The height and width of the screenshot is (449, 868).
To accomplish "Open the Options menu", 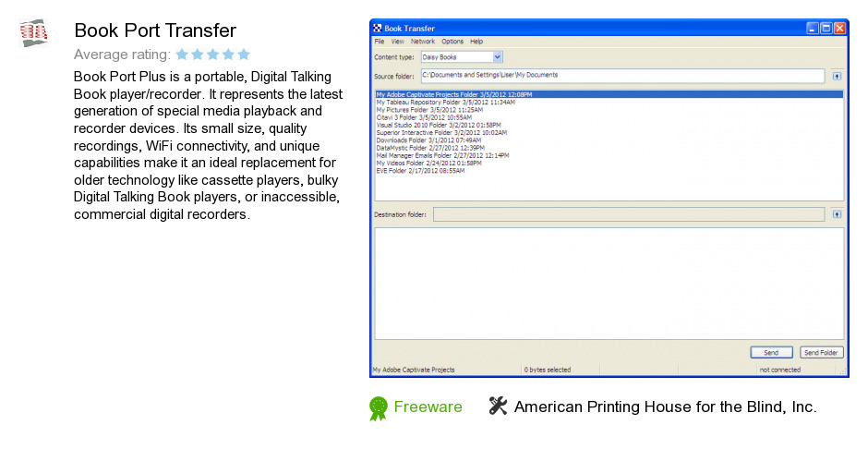I will click(x=452, y=42).
